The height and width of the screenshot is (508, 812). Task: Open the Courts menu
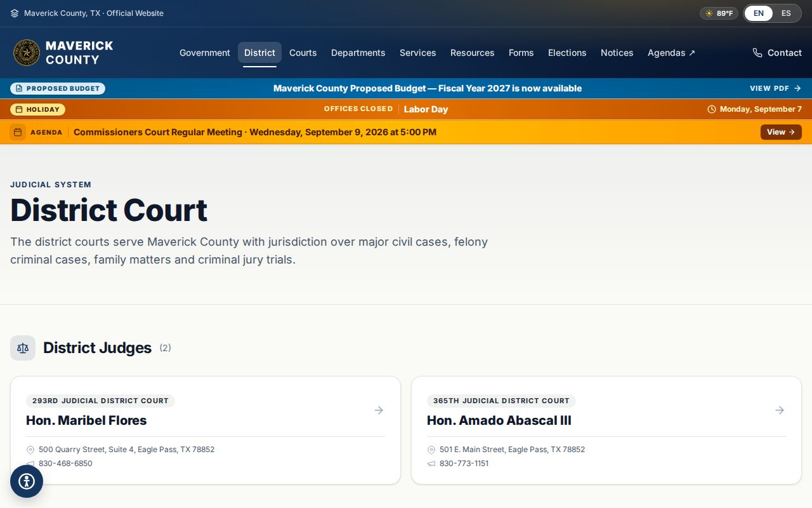click(303, 53)
